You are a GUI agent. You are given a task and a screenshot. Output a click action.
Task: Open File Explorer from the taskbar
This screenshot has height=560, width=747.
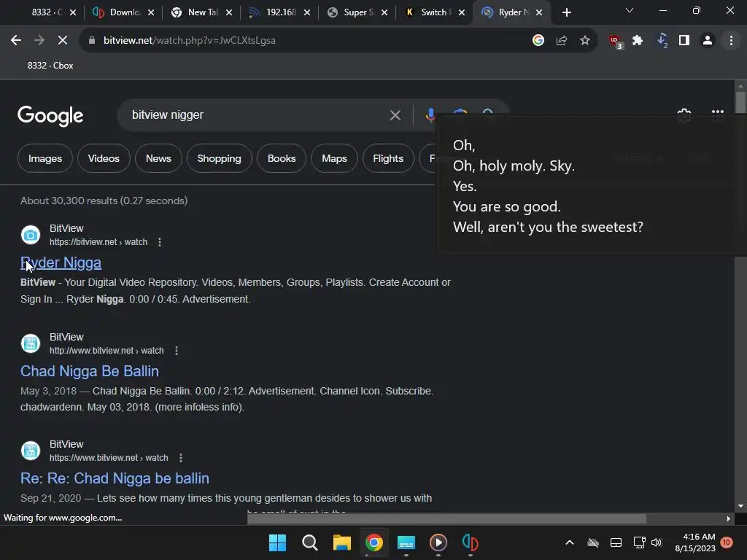pos(341,542)
